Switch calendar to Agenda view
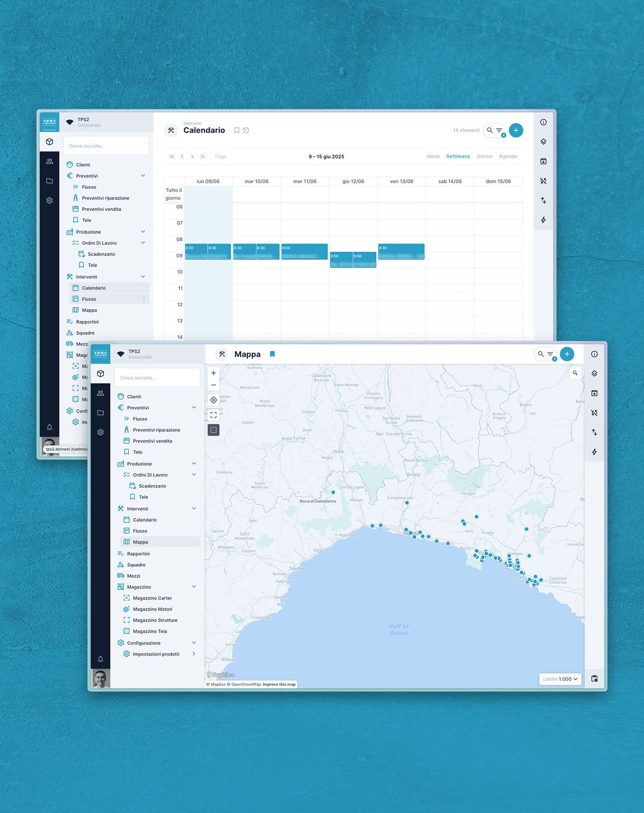The height and width of the screenshot is (813, 644). [508, 157]
